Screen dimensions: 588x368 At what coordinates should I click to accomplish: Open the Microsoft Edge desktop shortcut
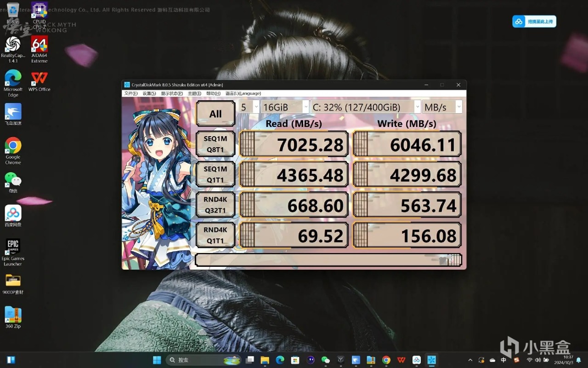(x=13, y=83)
